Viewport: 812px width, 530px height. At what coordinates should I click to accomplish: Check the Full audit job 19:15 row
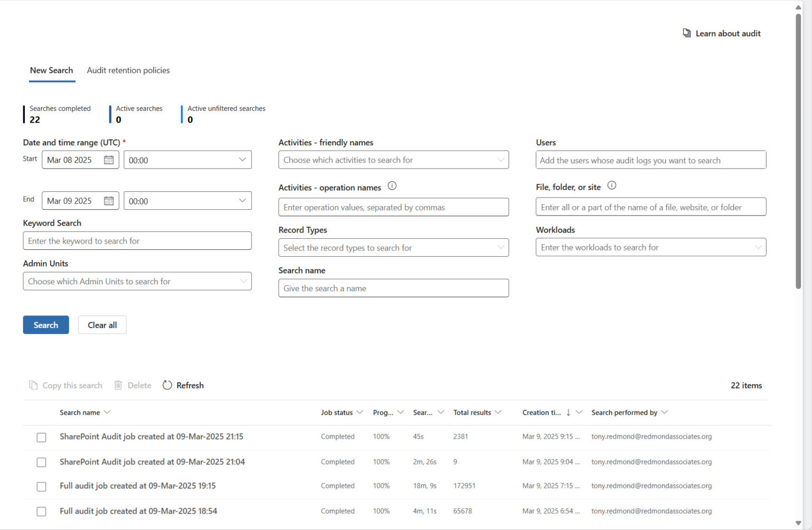coord(41,486)
